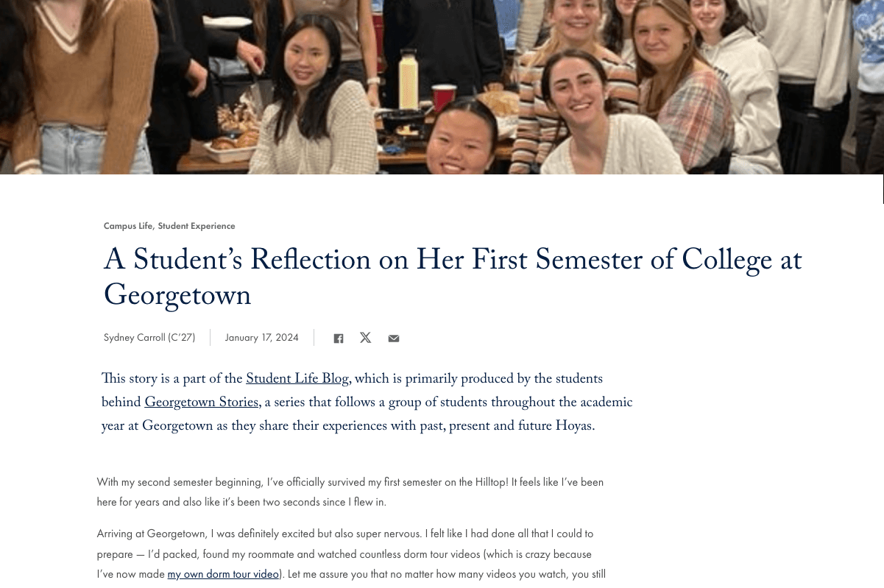884x588 pixels.
Task: Open the "my own dorm tour video" link
Action: 223,574
